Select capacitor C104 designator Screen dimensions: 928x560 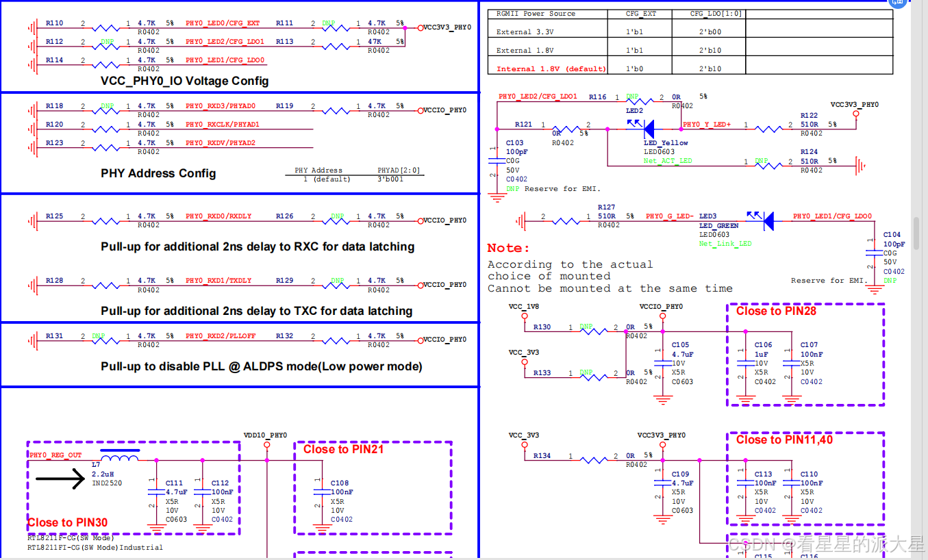click(x=892, y=235)
